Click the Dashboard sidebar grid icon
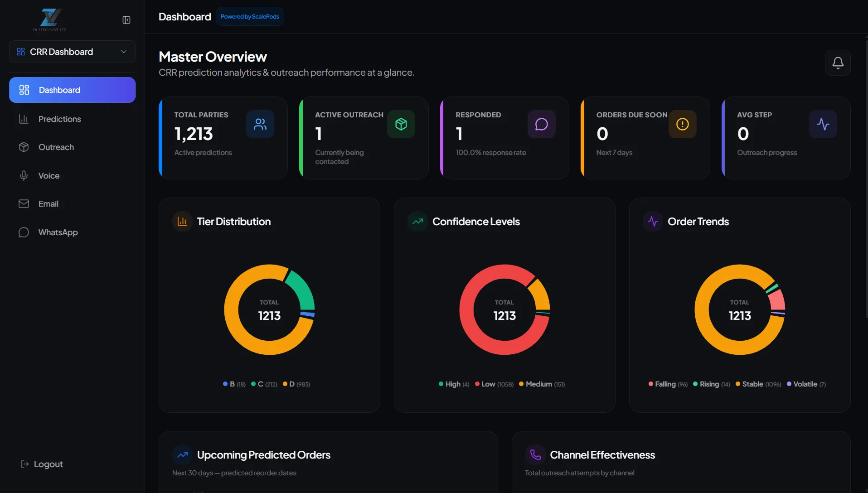Viewport: 868px width, 493px height. click(24, 90)
